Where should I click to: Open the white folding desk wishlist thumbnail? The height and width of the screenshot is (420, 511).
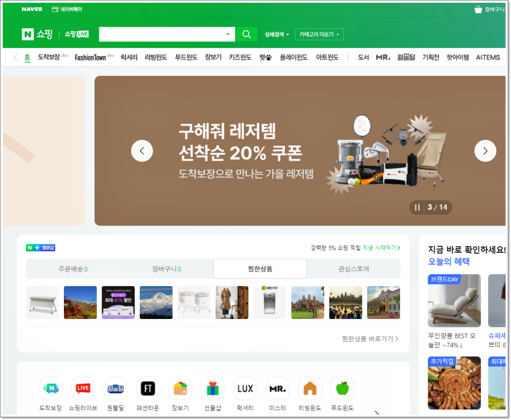(x=43, y=303)
